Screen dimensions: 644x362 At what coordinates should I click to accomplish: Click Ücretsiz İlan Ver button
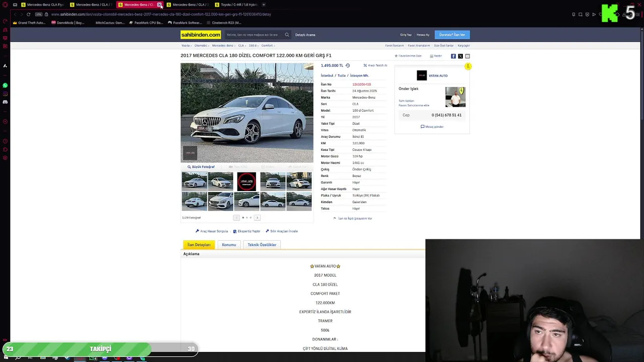[x=452, y=35]
